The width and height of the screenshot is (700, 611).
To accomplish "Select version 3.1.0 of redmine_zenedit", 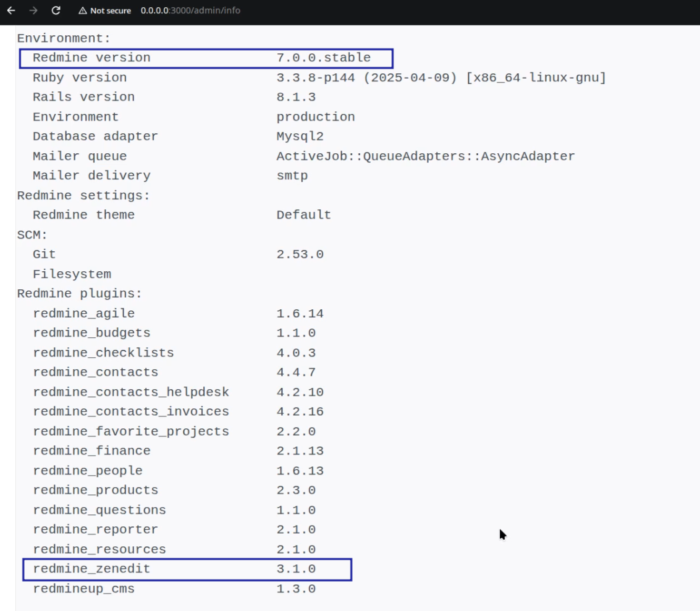I will click(x=296, y=568).
